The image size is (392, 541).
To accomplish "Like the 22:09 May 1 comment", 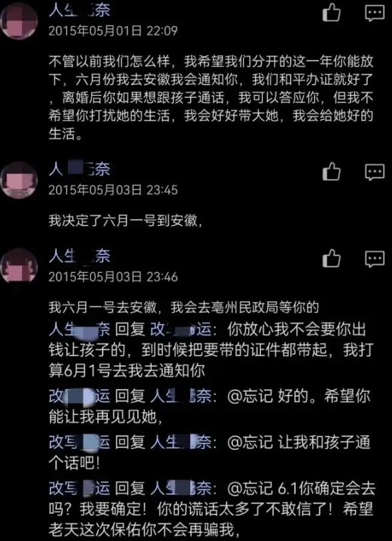I will tap(331, 14).
